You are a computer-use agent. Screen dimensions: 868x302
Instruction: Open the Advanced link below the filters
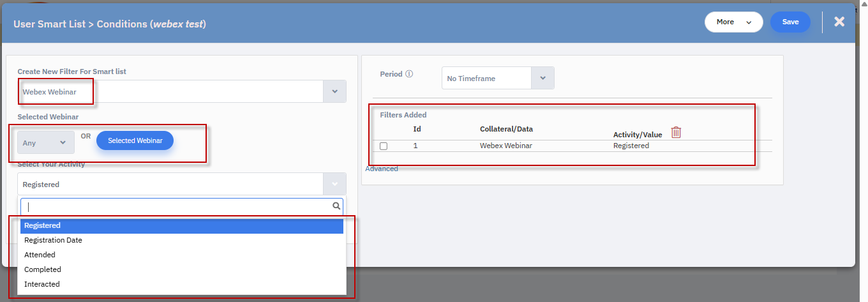pos(382,169)
